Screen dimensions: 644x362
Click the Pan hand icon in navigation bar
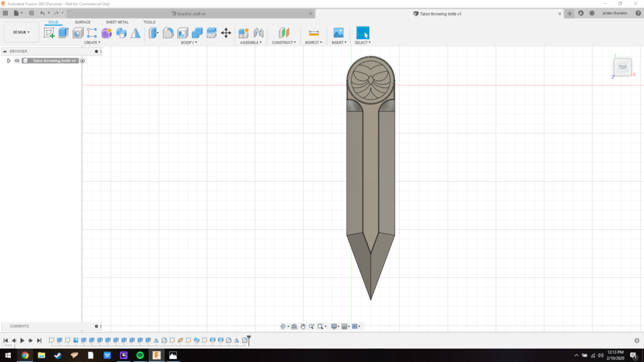point(303,326)
